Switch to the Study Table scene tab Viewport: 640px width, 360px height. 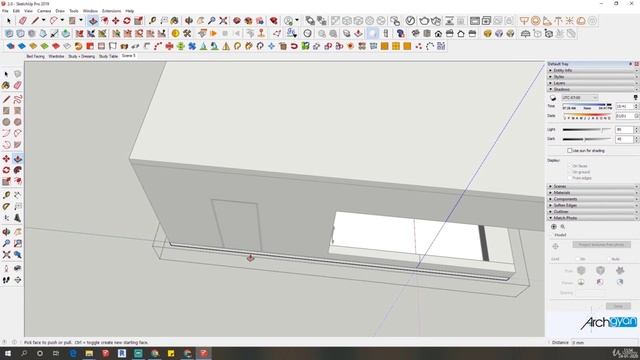108,56
